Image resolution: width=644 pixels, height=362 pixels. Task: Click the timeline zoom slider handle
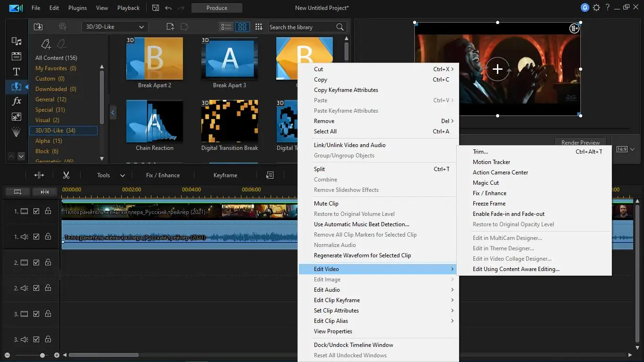click(42, 355)
